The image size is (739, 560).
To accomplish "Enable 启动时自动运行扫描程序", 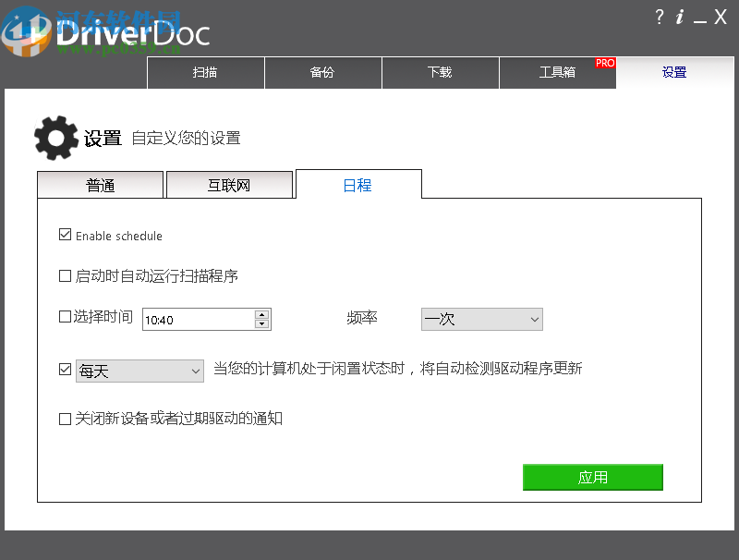I will [65, 275].
